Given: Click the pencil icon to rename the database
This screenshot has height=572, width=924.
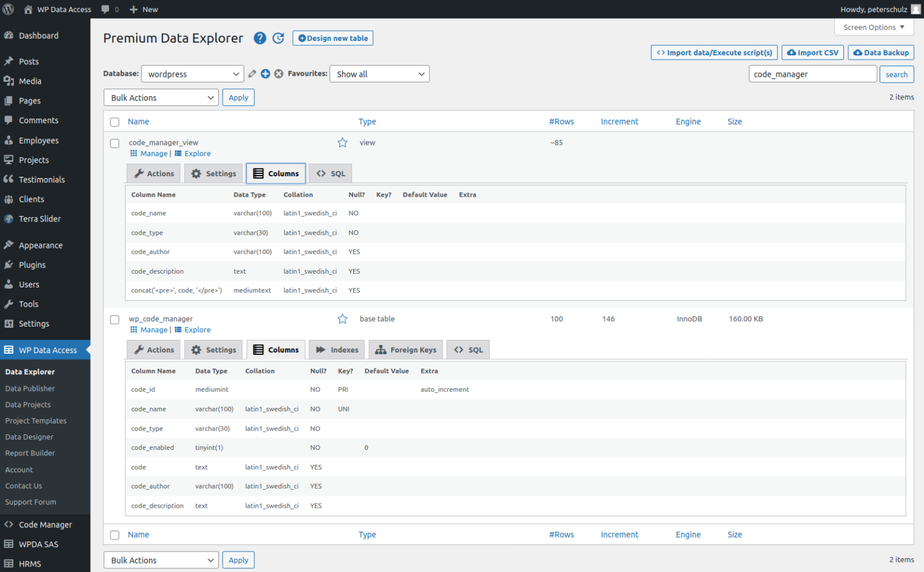Looking at the screenshot, I should 252,73.
